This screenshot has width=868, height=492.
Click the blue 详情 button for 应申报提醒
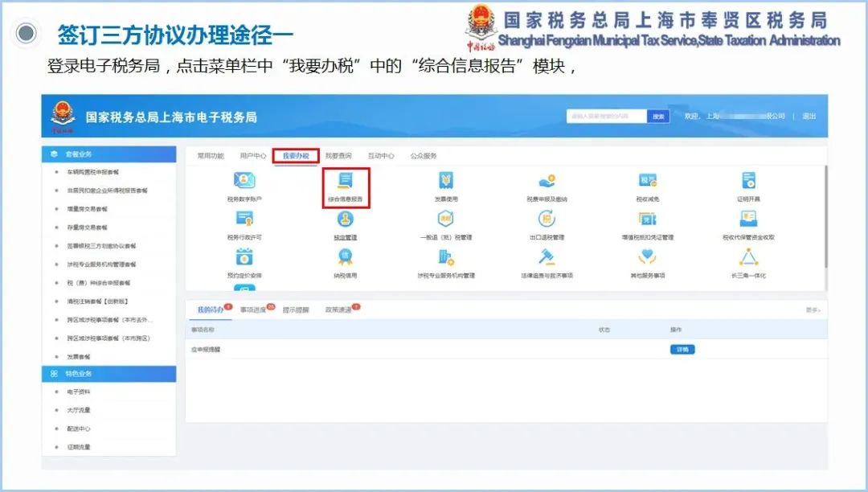[x=682, y=350]
